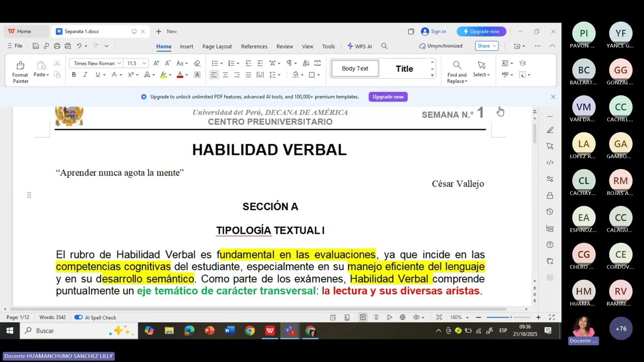
Task: Open the bullets list dropdown
Action: pyautogui.click(x=221, y=63)
